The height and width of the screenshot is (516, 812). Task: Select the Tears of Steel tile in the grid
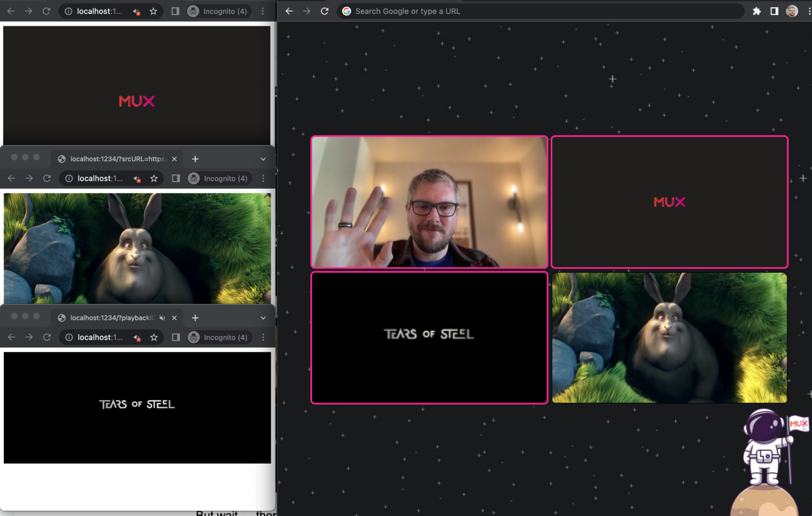(x=429, y=338)
